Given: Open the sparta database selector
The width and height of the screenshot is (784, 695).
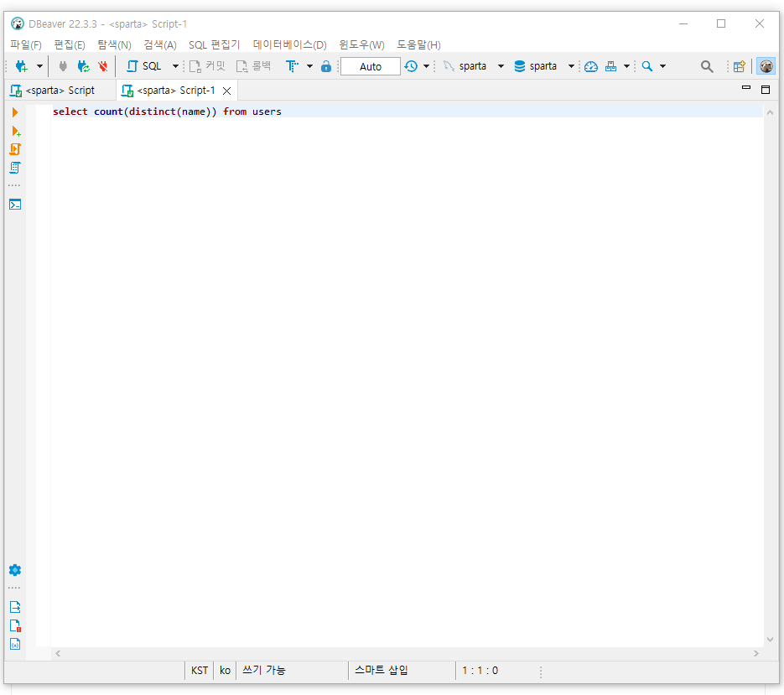Looking at the screenshot, I should [x=543, y=66].
